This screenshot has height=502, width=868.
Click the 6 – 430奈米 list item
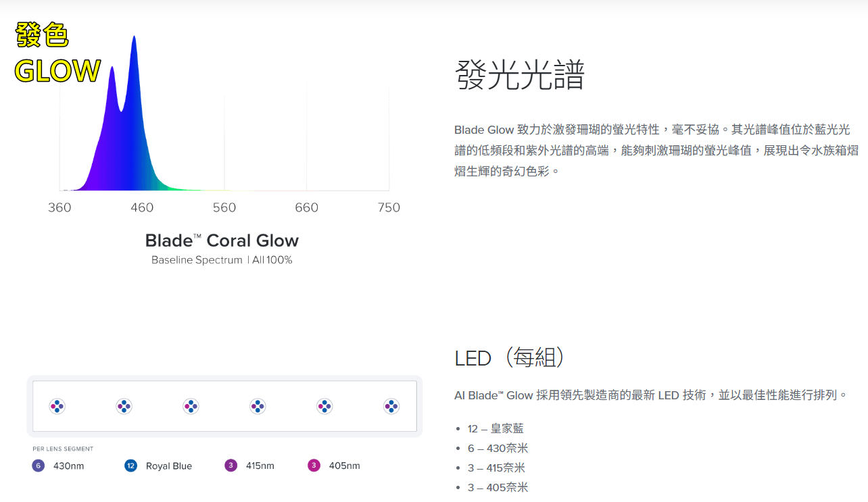pos(498,448)
